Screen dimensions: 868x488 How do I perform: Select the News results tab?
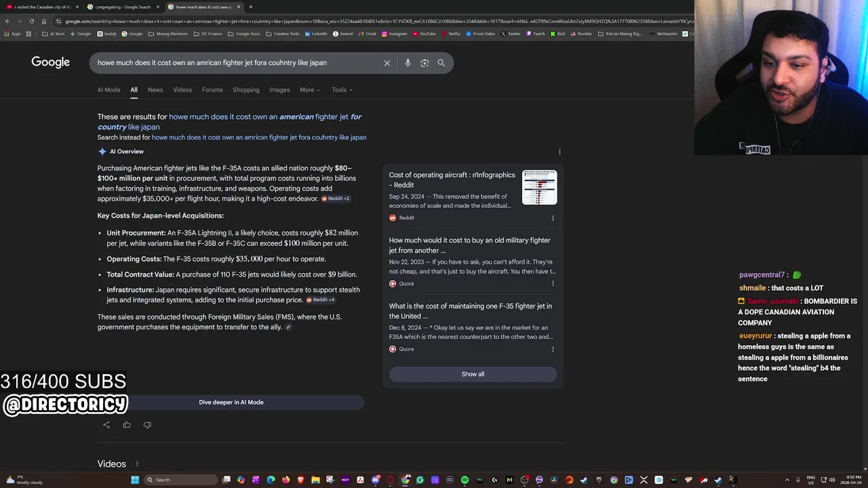(155, 89)
